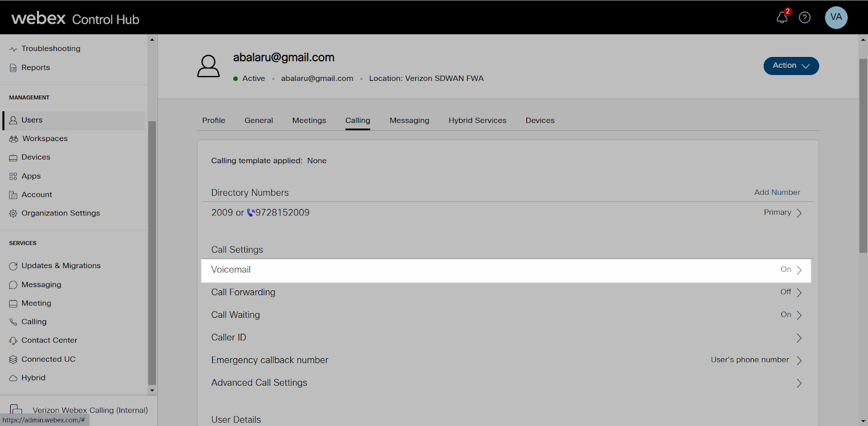Click the user avatar icon beside abalaru@gmail.com
The height and width of the screenshot is (426, 868).
pyautogui.click(x=208, y=66)
